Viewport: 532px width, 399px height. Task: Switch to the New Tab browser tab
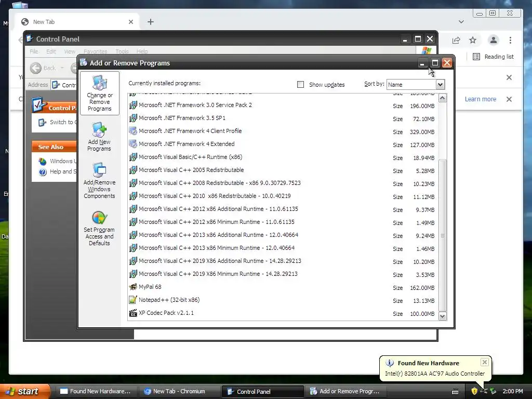[x=77, y=22]
